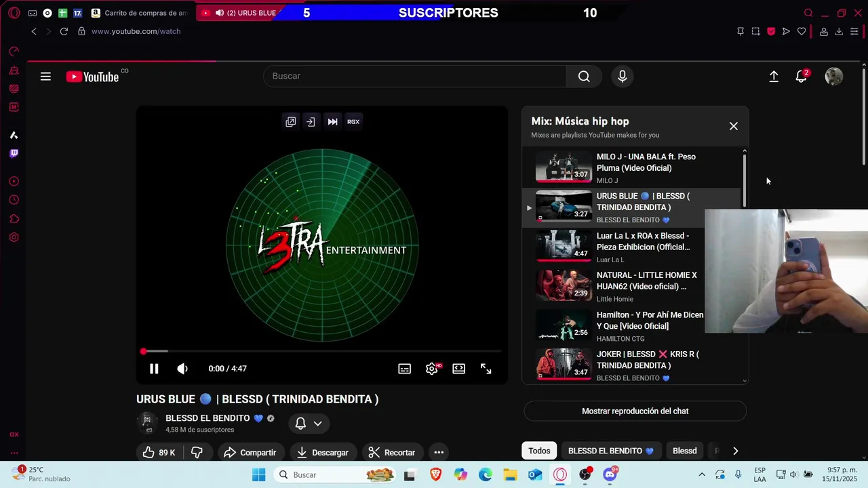868x488 pixels.
Task: Go to YouTube home via logo
Action: (x=92, y=77)
